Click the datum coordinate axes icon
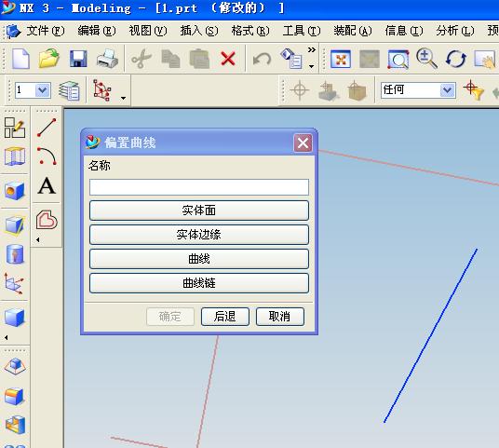 coord(14,283)
